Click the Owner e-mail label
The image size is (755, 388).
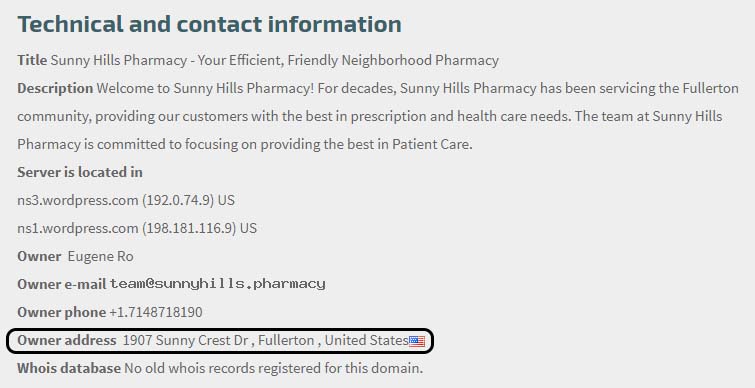click(x=62, y=285)
